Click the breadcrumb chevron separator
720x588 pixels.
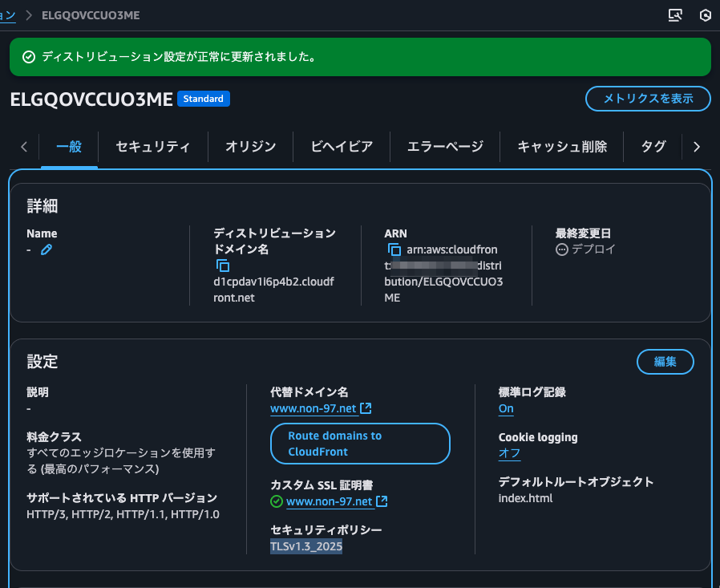[x=29, y=15]
